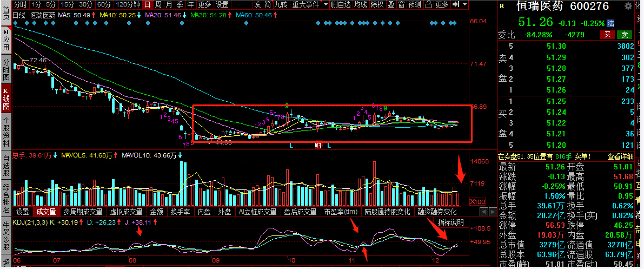
Task: Switch chart to 分时 period
Action: tap(19, 4)
